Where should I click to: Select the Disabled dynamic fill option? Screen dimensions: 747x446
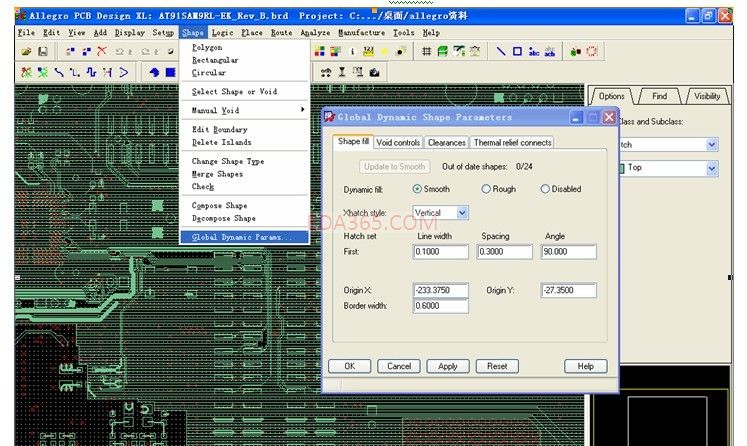[545, 189]
